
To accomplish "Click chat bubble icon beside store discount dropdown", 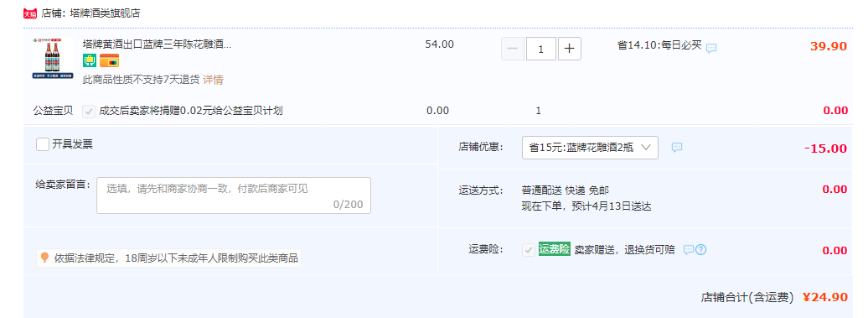I will (x=677, y=148).
